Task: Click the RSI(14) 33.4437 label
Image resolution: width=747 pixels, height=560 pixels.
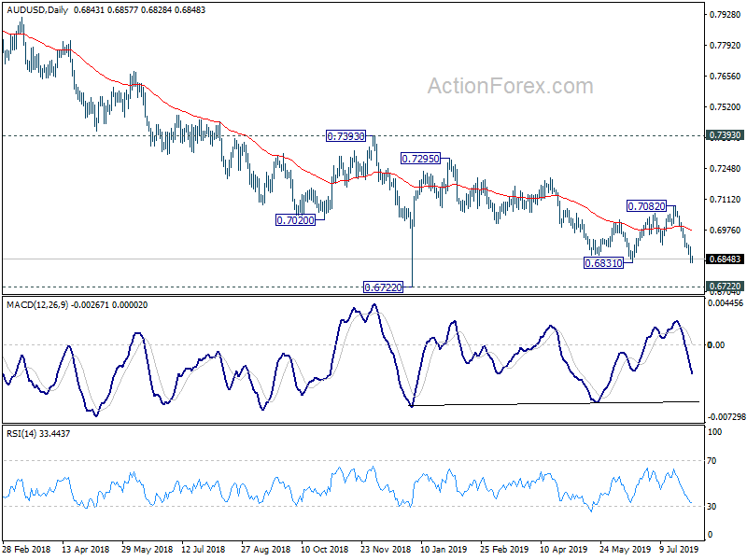Action: pyautogui.click(x=38, y=433)
